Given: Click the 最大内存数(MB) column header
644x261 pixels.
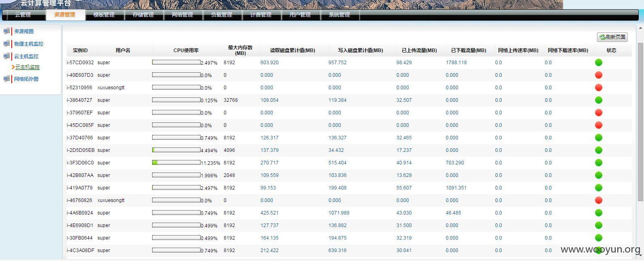Looking at the screenshot, I should point(240,51).
